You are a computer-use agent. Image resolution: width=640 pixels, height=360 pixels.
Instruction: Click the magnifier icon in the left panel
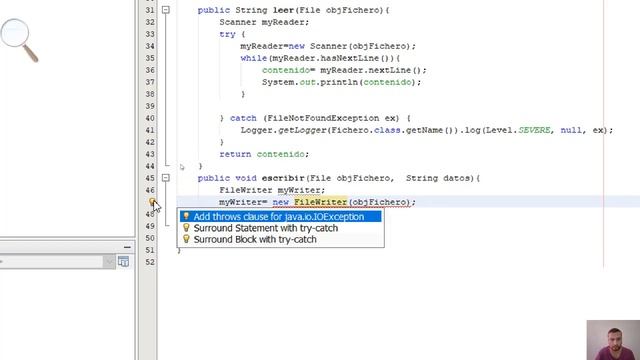19,40
